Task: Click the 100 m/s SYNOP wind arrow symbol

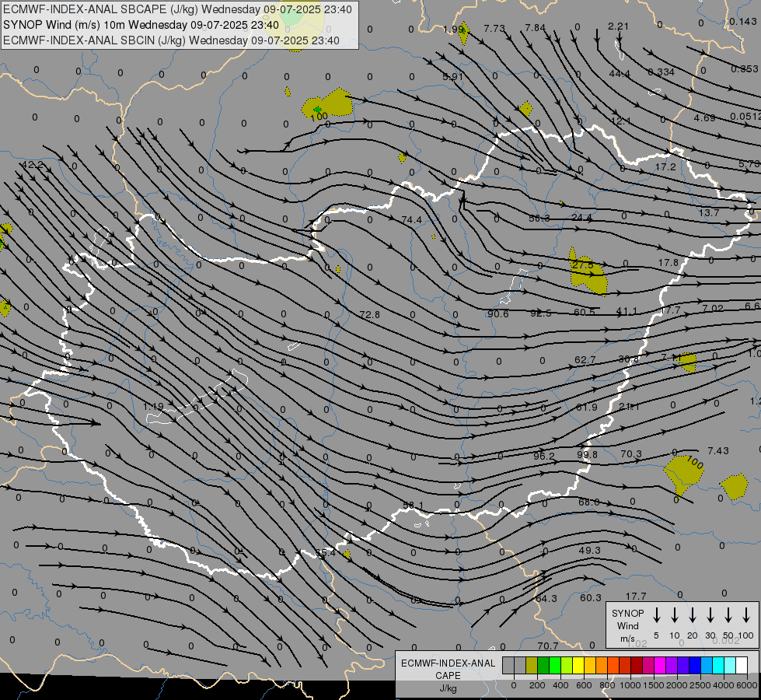Action: 746,614
